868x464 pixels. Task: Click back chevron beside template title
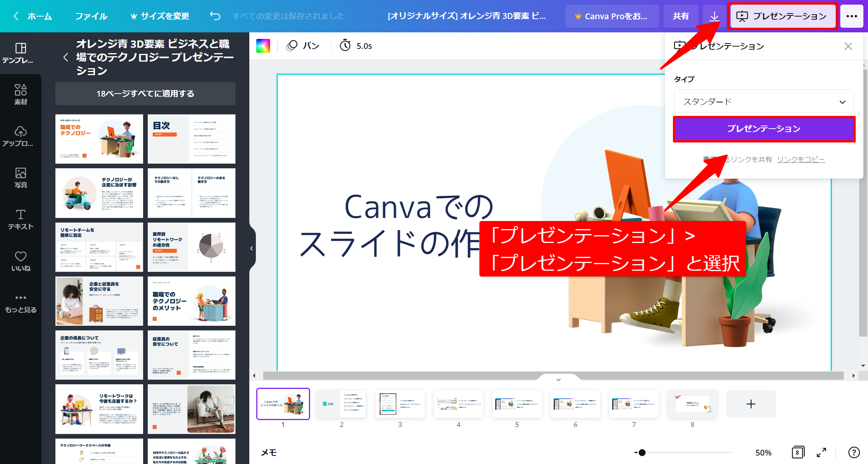click(66, 57)
